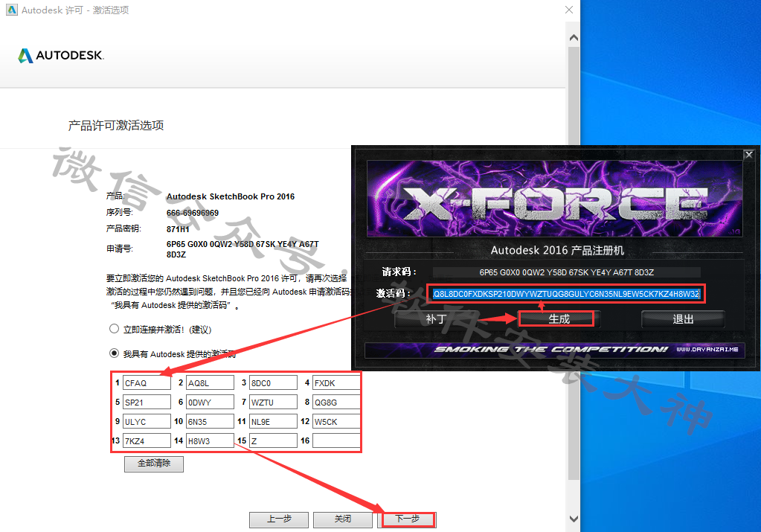761x532 pixels.
Task: Click the Autodesk logo in the header
Action: 61,55
